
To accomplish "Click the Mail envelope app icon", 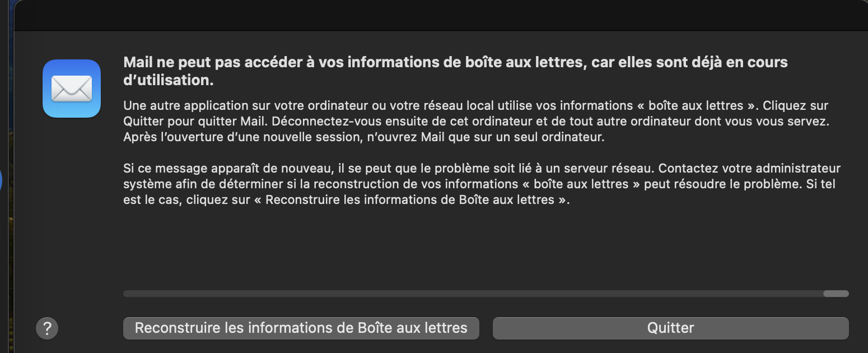I will (72, 89).
